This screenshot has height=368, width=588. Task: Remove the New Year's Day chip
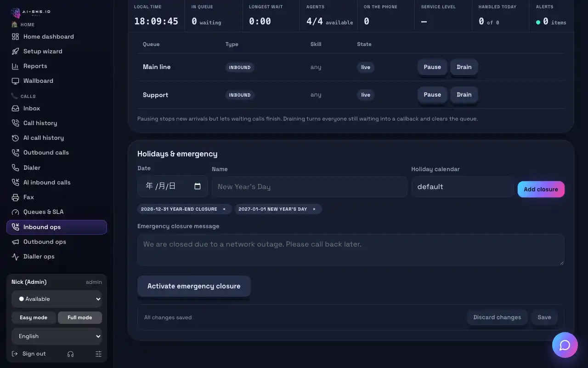314,209
